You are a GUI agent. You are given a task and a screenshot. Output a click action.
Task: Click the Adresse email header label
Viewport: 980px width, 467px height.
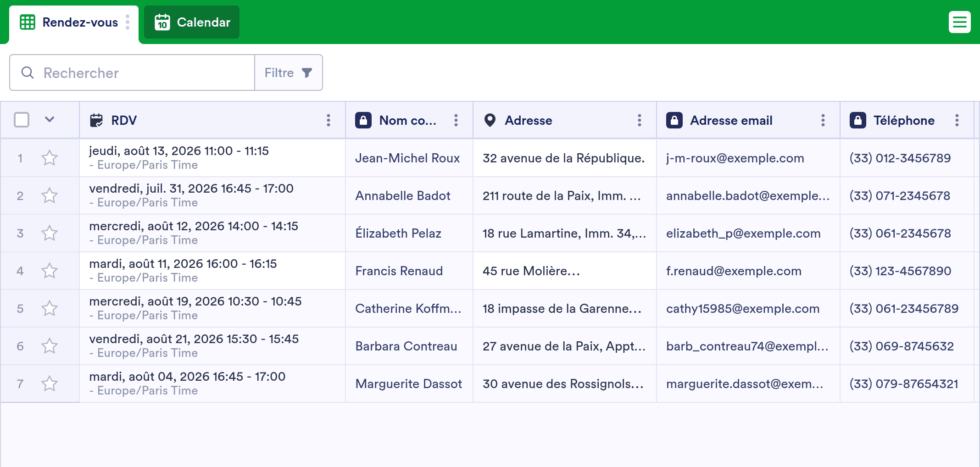(x=731, y=120)
